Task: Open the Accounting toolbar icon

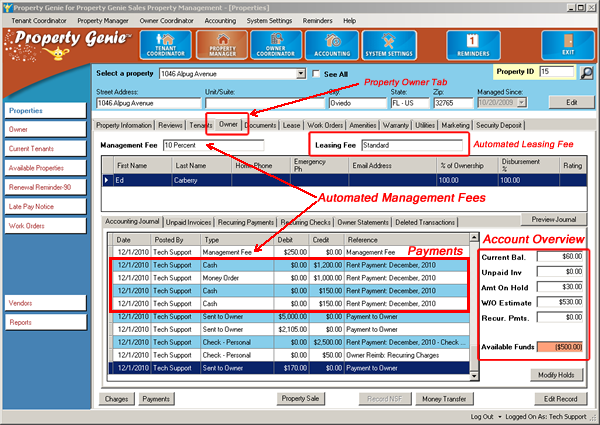Action: [x=332, y=45]
